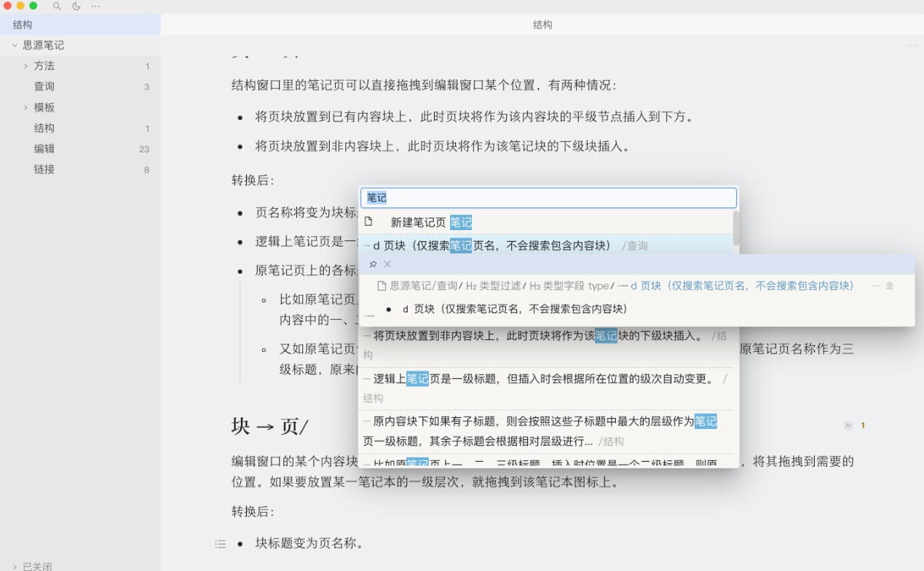Click the list block gutter icon
The width and height of the screenshot is (924, 571).
coord(220,543)
